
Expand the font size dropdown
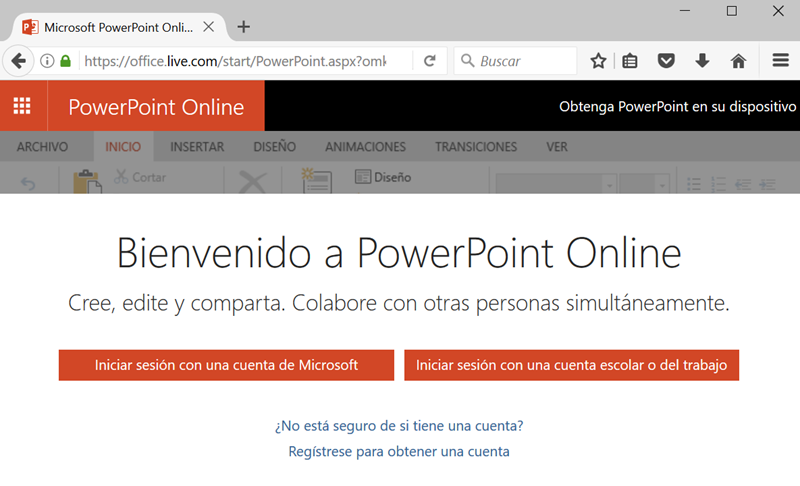coord(662,185)
